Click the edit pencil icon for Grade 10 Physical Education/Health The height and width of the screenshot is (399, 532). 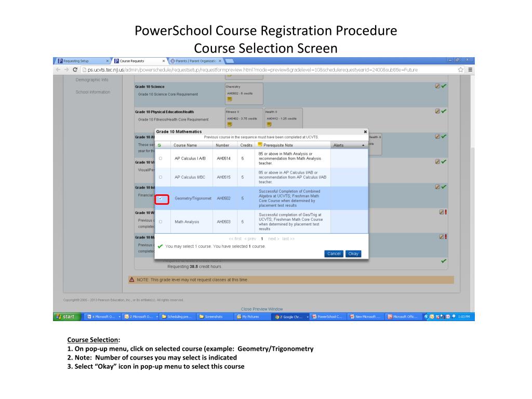coord(437,111)
